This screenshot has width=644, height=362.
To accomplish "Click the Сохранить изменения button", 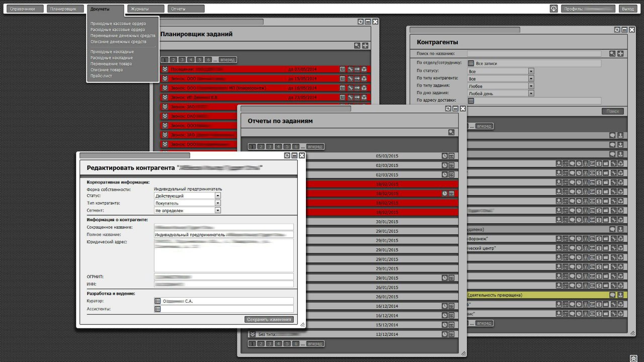I will (x=269, y=320).
